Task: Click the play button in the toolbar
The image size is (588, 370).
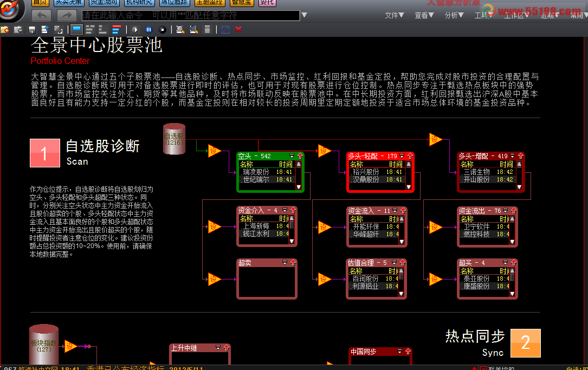Action: 135,30
